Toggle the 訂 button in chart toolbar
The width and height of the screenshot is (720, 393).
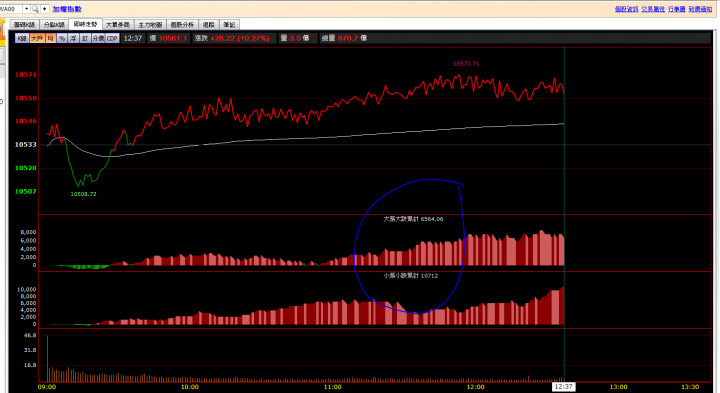[85, 39]
